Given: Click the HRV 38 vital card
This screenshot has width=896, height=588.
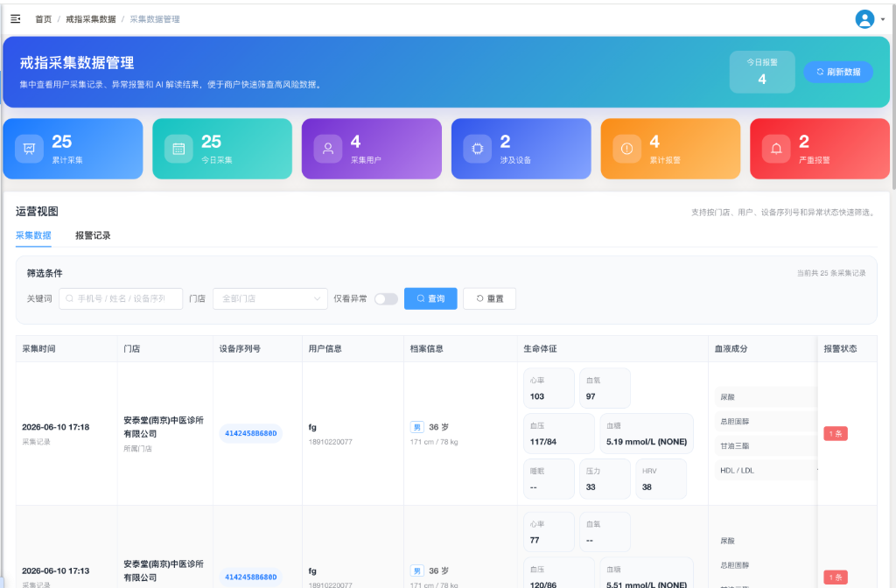Looking at the screenshot, I should click(x=661, y=479).
